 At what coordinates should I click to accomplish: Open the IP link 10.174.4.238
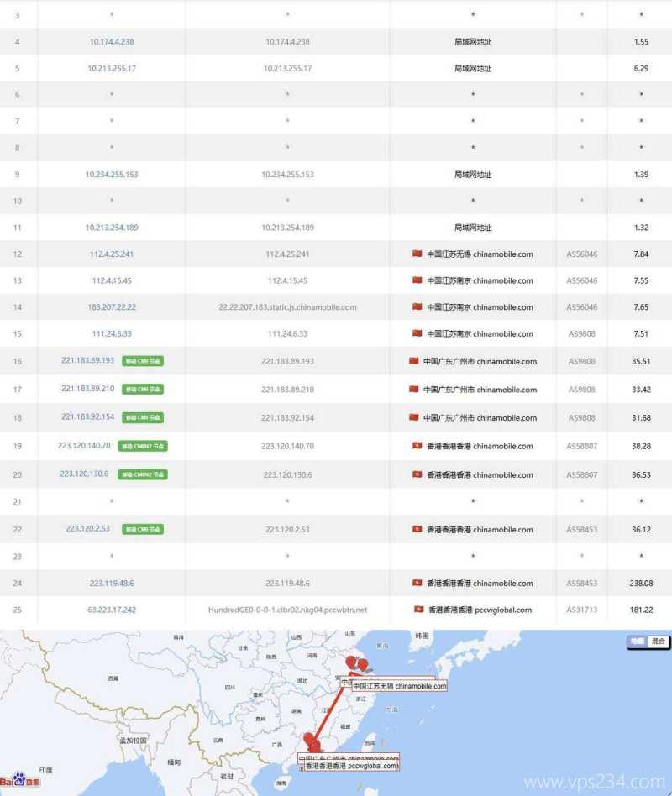(x=111, y=40)
